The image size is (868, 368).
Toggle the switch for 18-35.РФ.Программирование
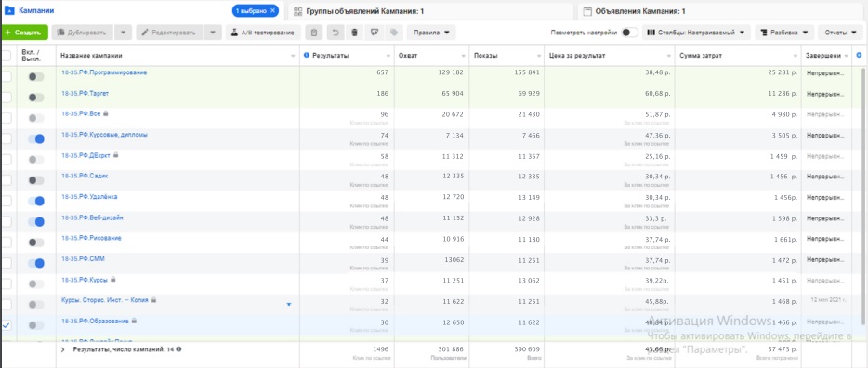(x=36, y=77)
